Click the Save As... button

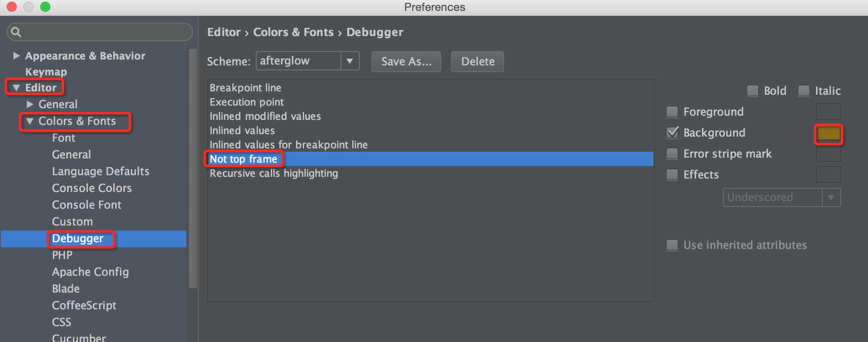[x=406, y=62]
